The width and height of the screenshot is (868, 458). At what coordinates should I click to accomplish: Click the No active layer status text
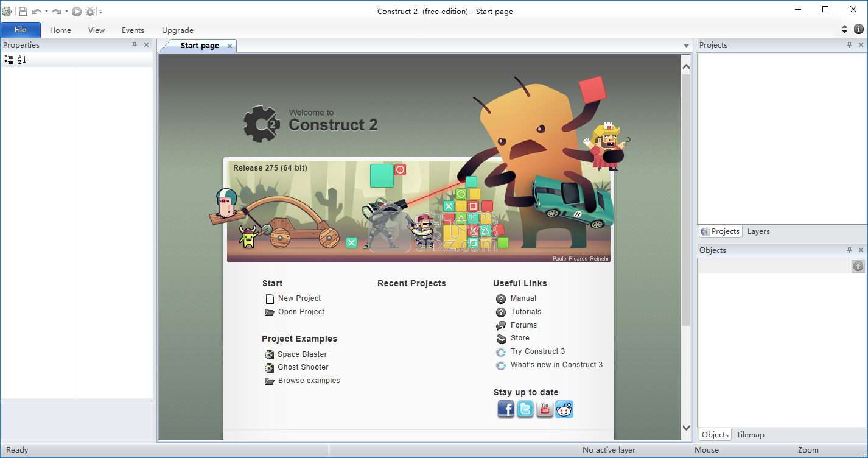pyautogui.click(x=609, y=450)
